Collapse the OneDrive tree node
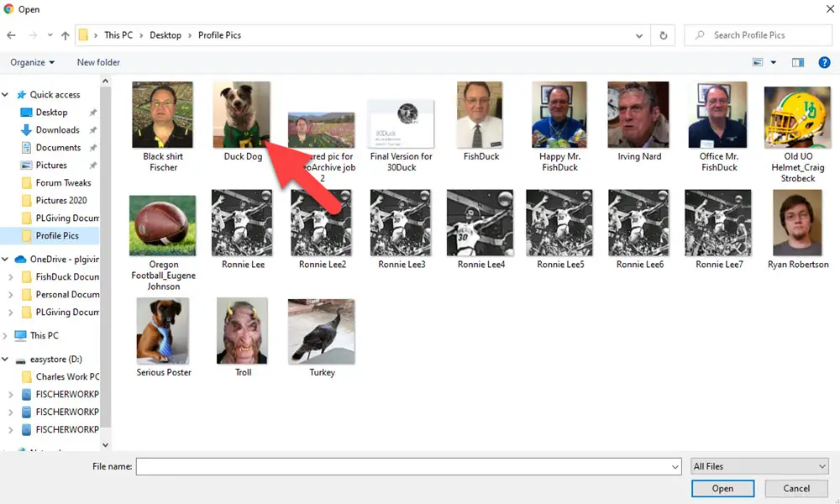Viewport: 840px width, 504px height. (x=7, y=260)
